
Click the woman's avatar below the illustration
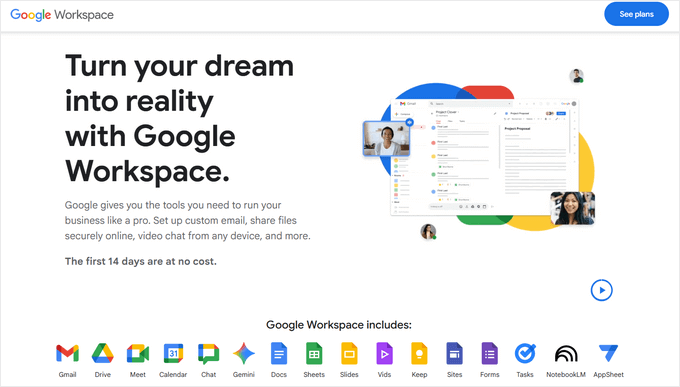pos(428,231)
